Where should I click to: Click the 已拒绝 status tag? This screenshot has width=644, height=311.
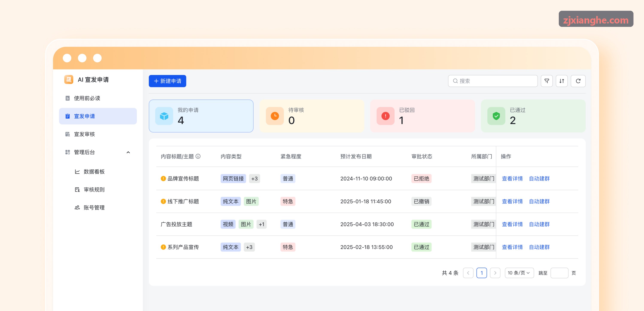(421, 179)
